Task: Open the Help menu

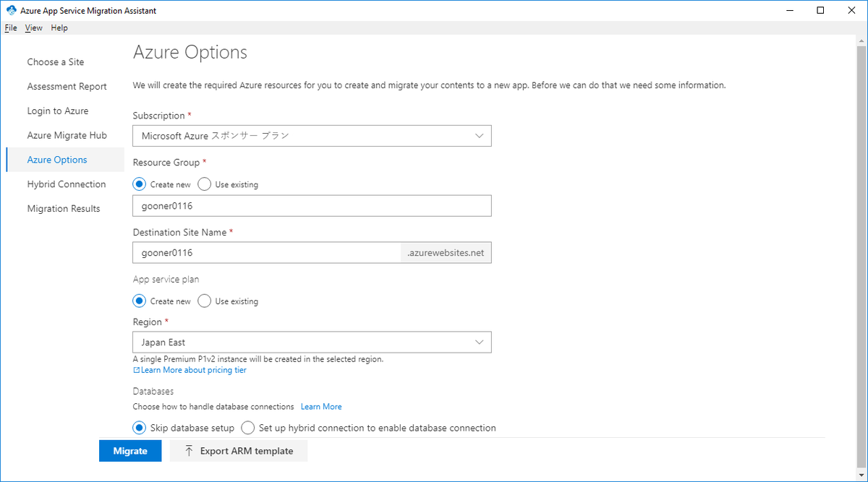Action: click(59, 28)
